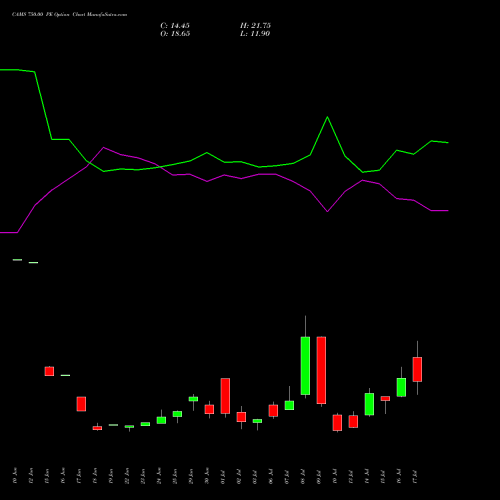500x500 pixels.
Task: Select the green candlestick on 16 Jul
Action: click(401, 387)
